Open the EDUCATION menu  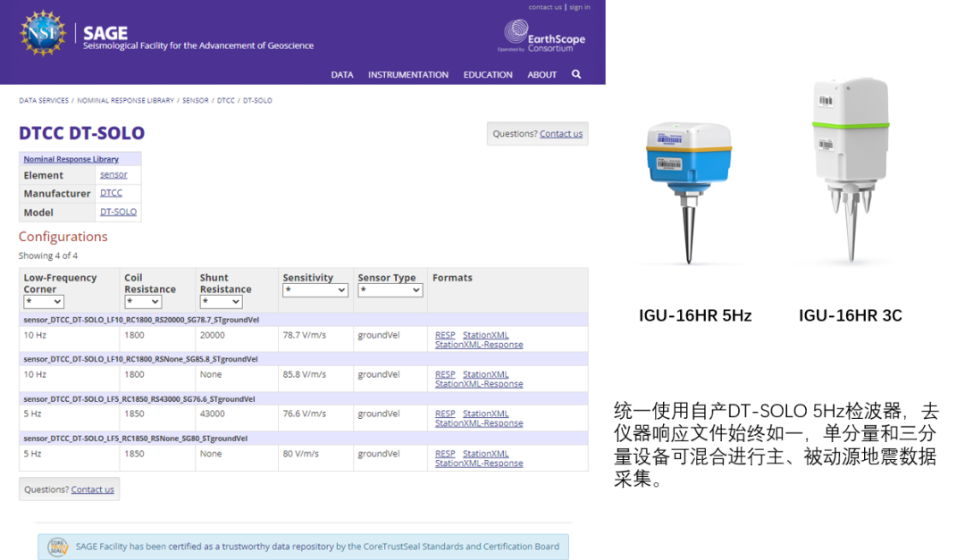[x=488, y=74]
